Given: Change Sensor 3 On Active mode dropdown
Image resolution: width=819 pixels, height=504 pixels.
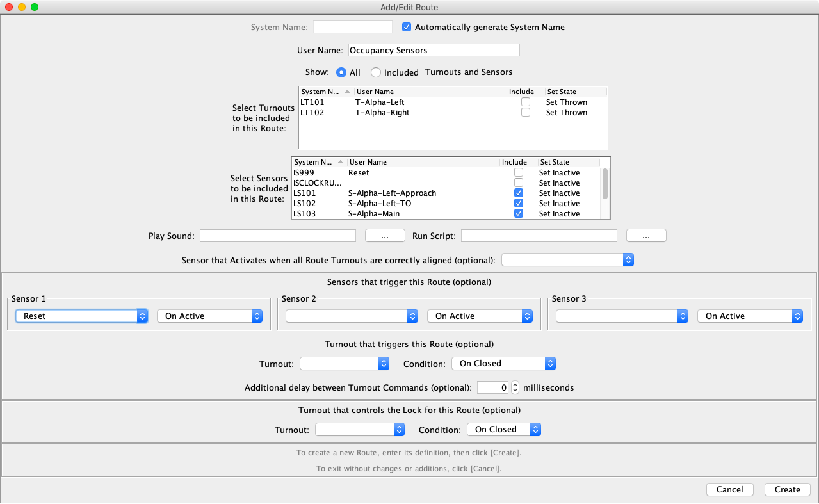Looking at the screenshot, I should 750,316.
